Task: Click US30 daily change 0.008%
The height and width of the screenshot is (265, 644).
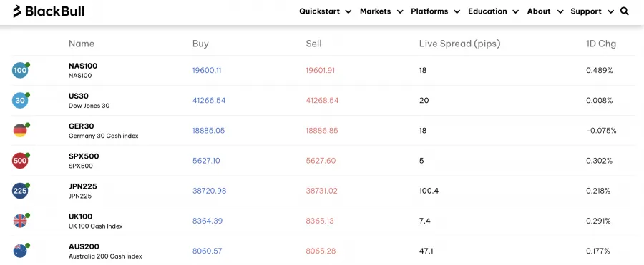Action: click(600, 100)
